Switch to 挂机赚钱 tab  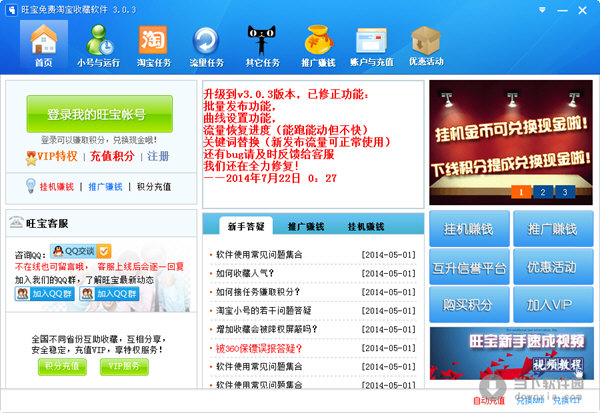point(366,227)
